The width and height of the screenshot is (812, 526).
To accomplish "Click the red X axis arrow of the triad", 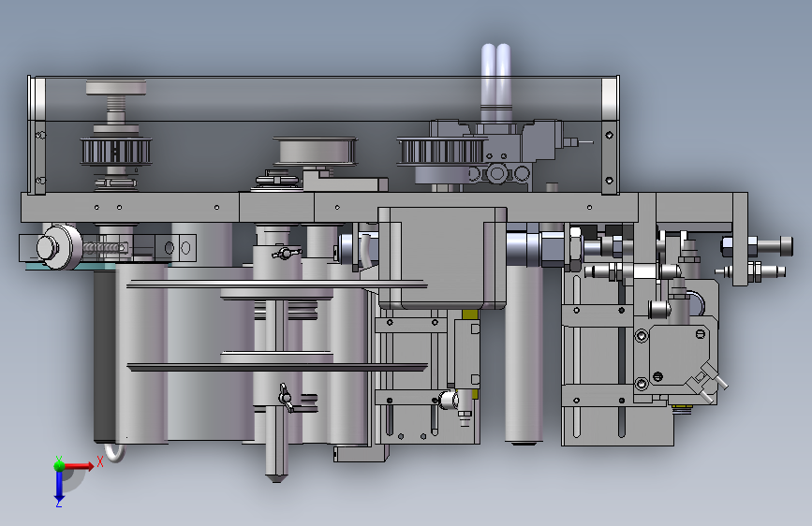I will (x=80, y=466).
